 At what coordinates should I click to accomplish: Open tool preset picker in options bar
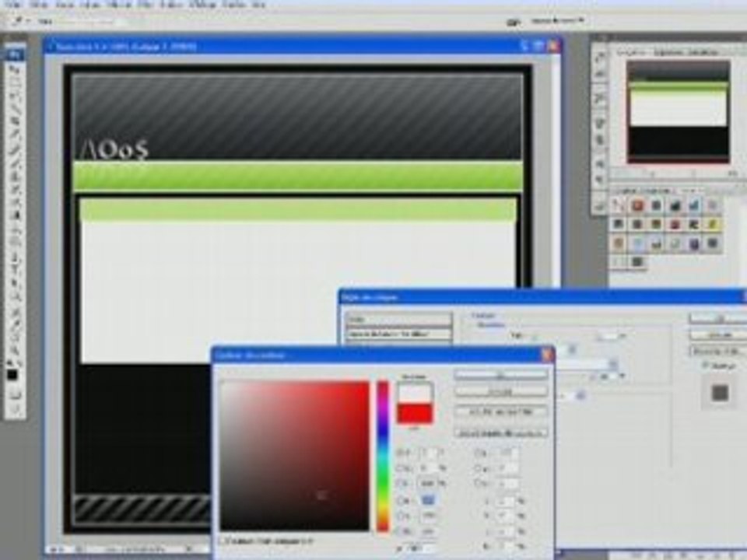[x=20, y=22]
